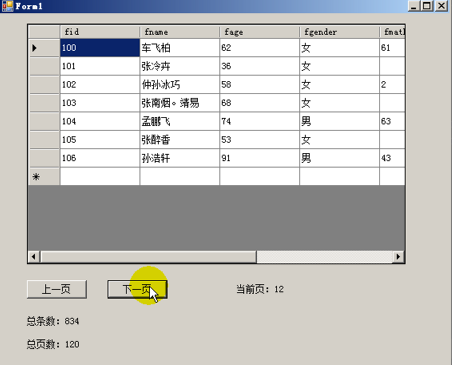
Task: Click the row header of row 103
Action: pos(44,103)
